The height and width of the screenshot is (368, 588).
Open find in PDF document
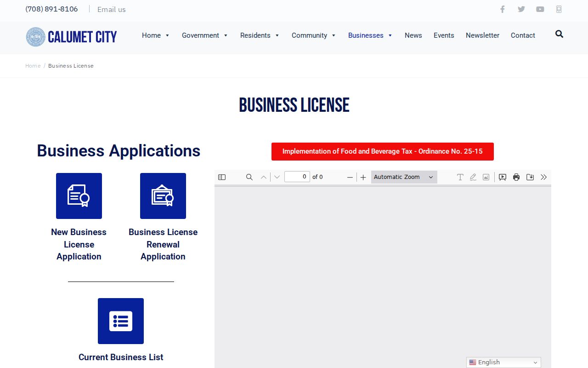click(x=249, y=177)
